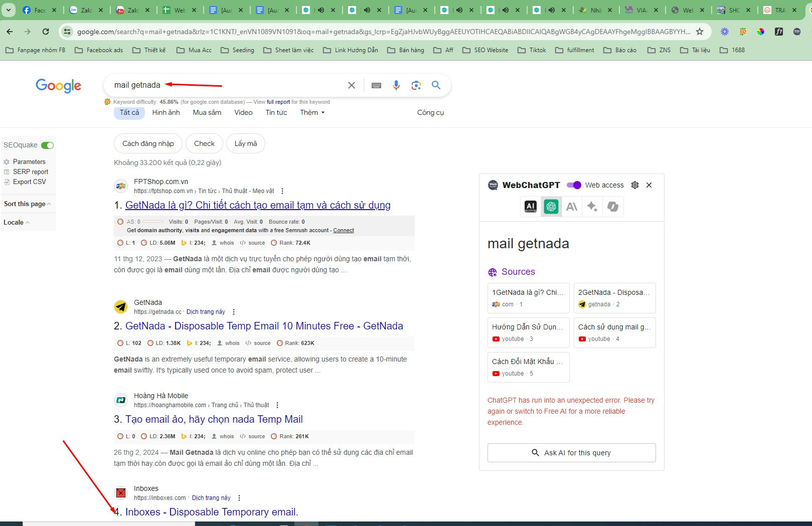This screenshot has width=812, height=526.
Task: Switch to the Tin tức tab
Action: pyautogui.click(x=276, y=112)
